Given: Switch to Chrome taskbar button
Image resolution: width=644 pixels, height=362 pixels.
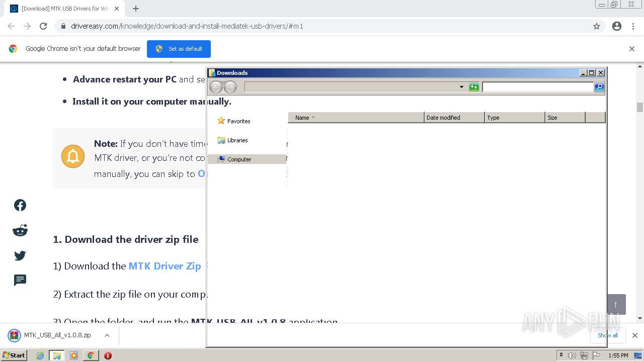Looking at the screenshot, I should 91,355.
